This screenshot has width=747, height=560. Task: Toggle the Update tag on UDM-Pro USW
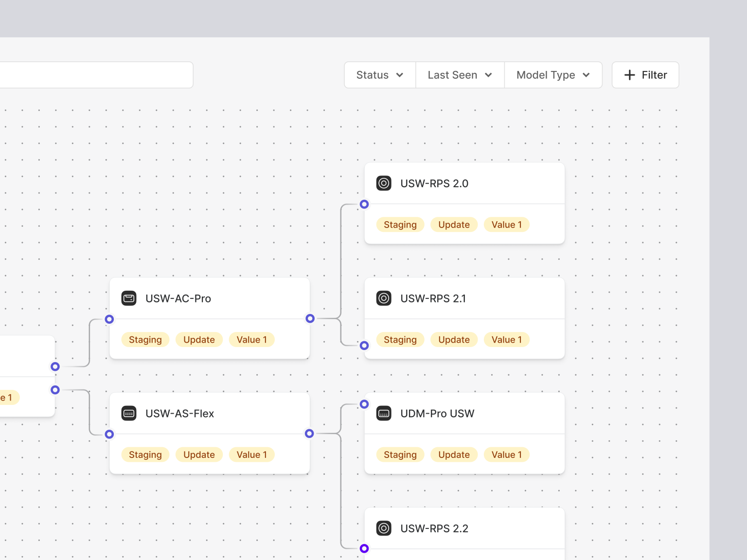454,455
